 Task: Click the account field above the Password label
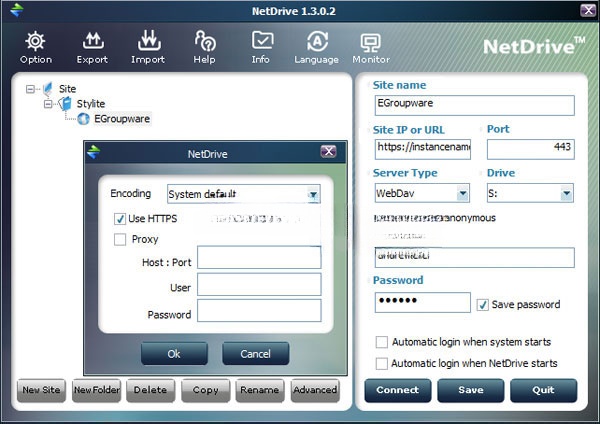[x=474, y=257]
